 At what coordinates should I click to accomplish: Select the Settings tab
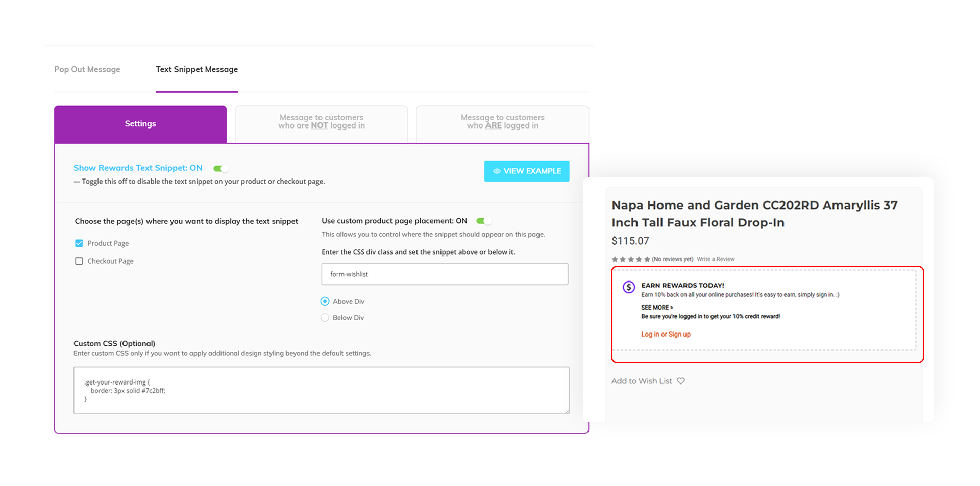pos(140,123)
